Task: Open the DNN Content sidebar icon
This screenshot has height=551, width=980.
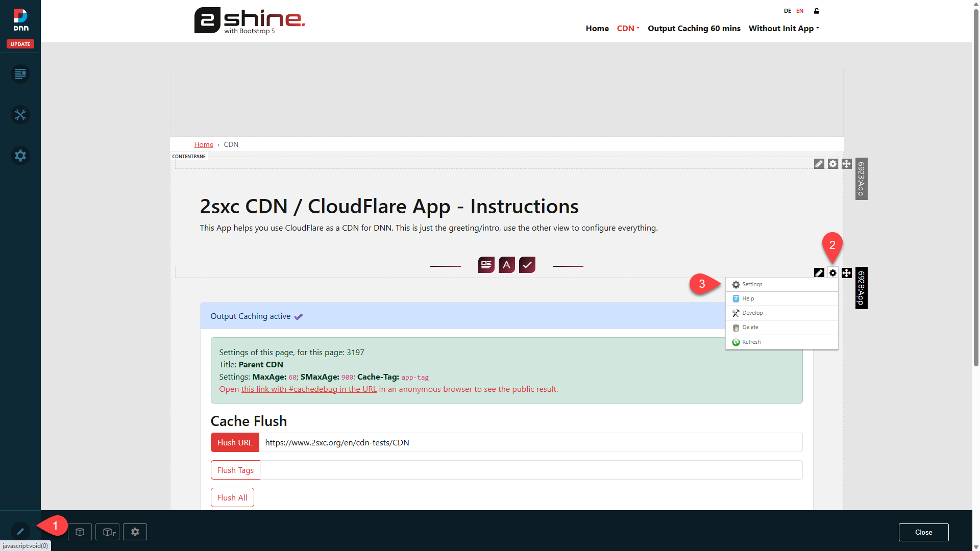Action: point(20,74)
